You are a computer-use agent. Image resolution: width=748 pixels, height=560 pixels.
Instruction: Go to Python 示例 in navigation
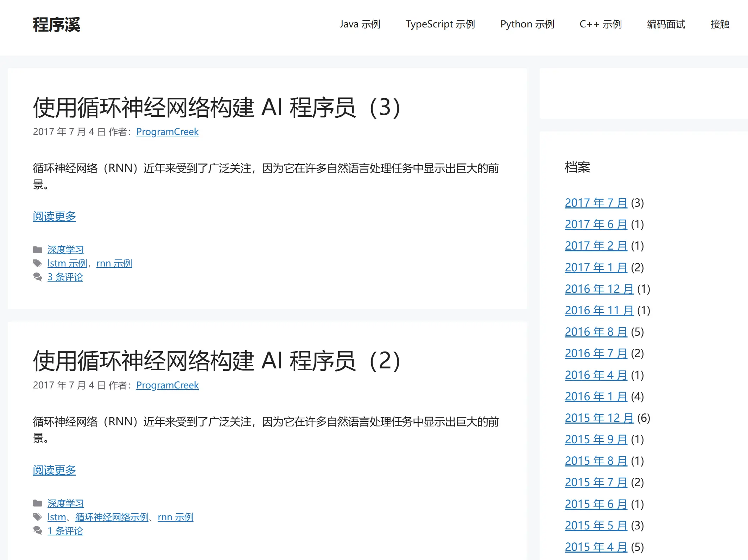(527, 24)
